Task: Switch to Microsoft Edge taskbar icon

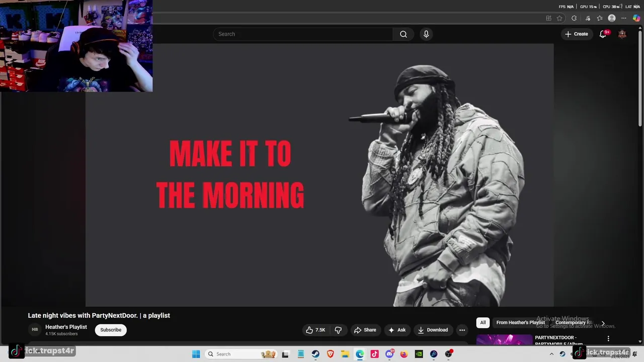Action: [x=360, y=354]
